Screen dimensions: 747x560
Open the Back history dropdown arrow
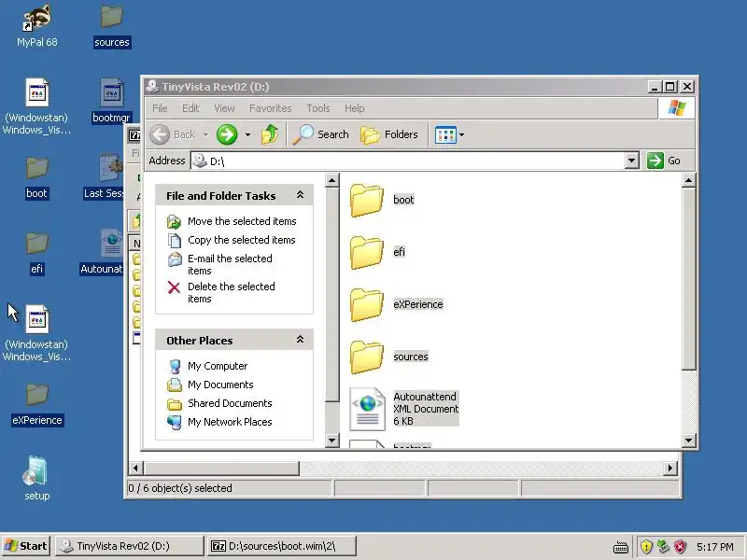pos(205,134)
